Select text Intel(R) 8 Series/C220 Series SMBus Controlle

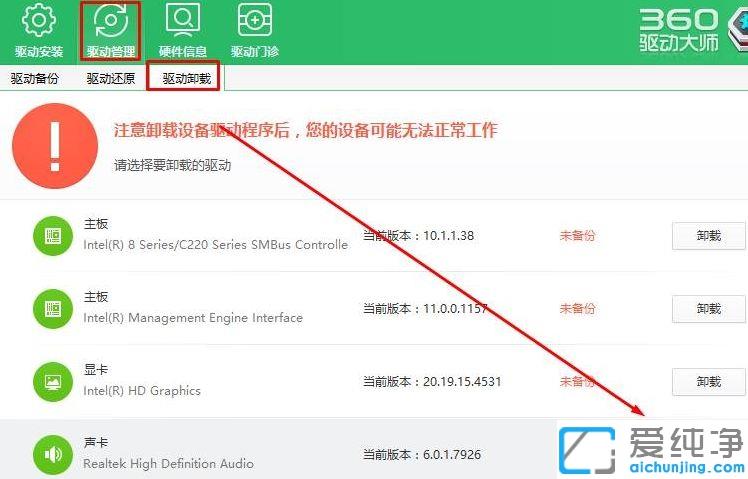click(x=216, y=245)
